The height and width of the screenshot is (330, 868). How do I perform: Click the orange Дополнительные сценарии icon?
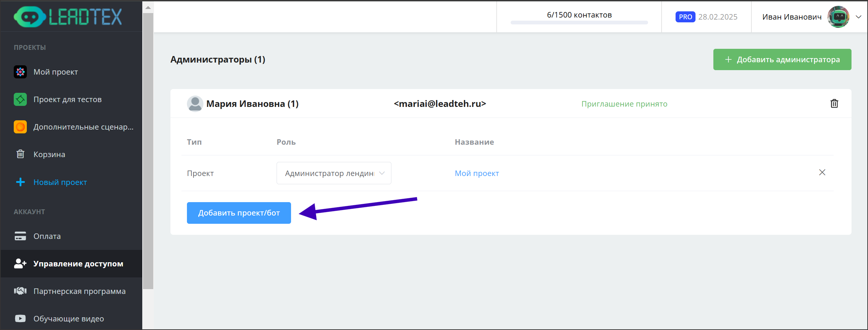click(x=20, y=127)
